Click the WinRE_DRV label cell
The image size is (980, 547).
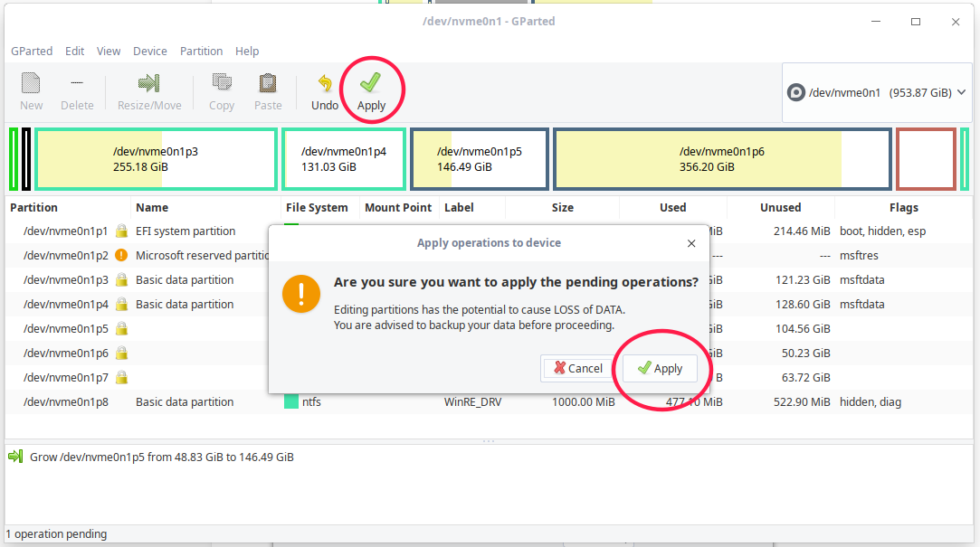[x=472, y=401]
